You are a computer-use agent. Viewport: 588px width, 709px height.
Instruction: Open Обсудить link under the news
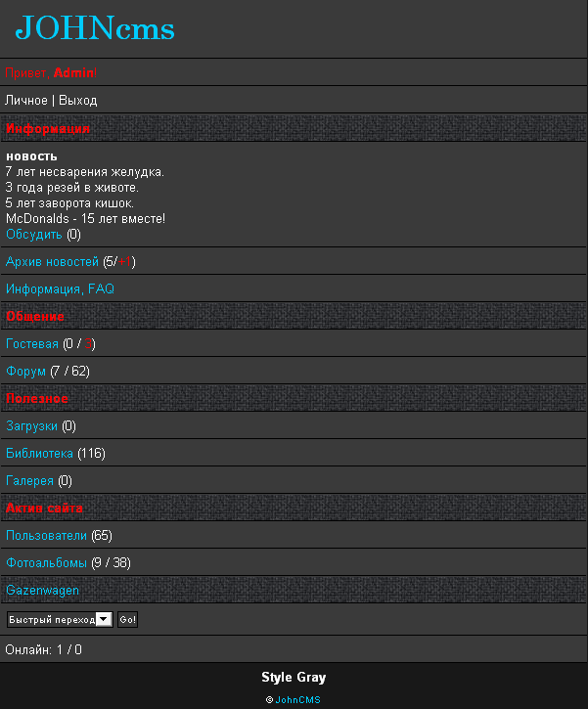point(34,235)
